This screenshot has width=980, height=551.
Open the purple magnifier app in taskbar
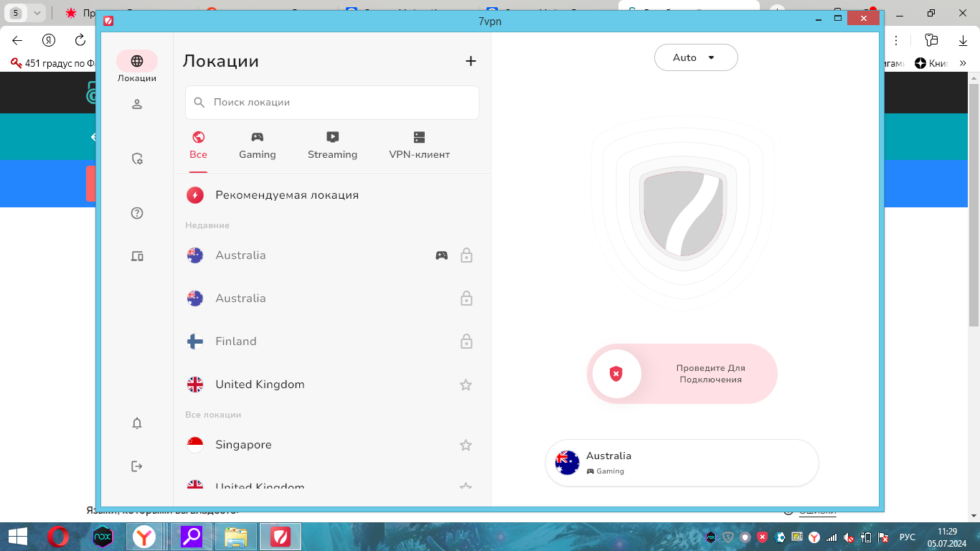(x=192, y=537)
